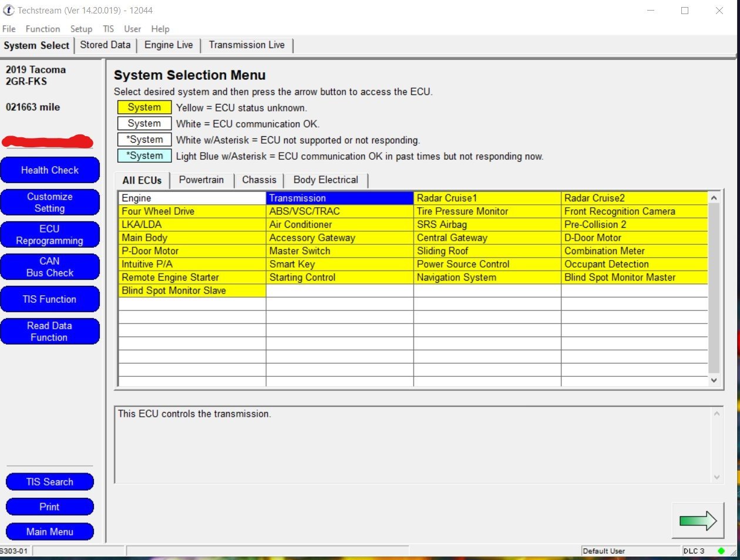Viewport: 740px width, 560px height.
Task: Select the D-Door Motor system
Action: [635, 238]
